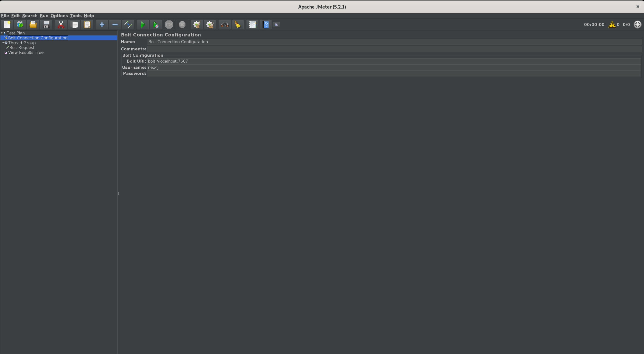Open the Search menu
The height and width of the screenshot is (354, 644).
(30, 16)
